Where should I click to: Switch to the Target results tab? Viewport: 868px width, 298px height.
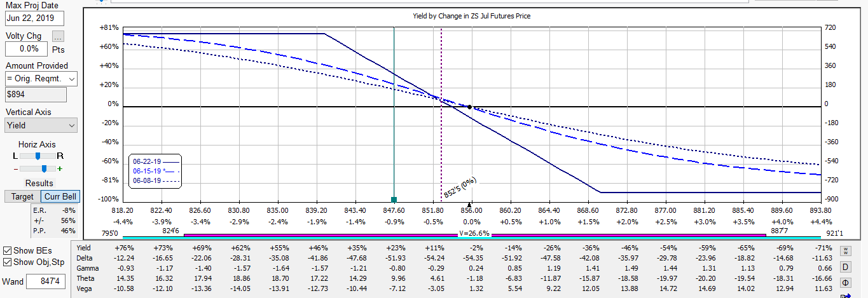pyautogui.click(x=22, y=196)
